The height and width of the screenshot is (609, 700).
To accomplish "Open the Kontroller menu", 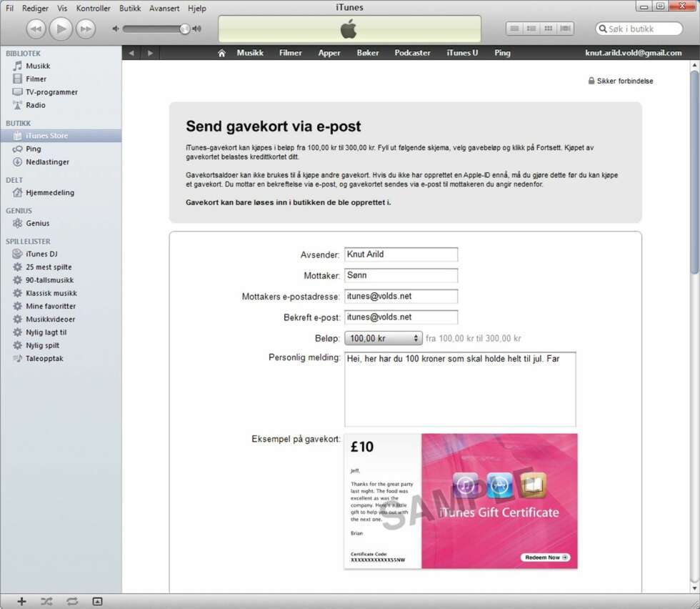I will pos(94,8).
